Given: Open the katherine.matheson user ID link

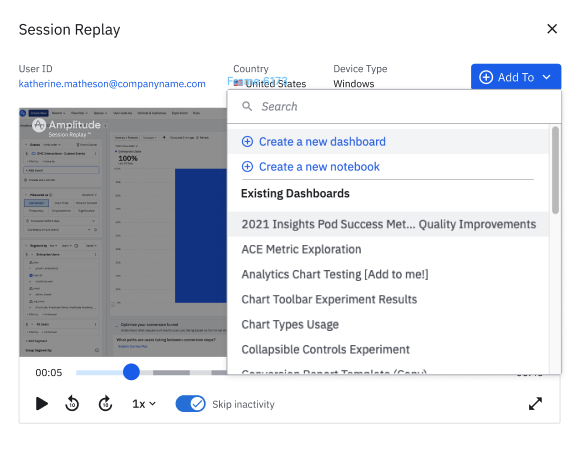Looking at the screenshot, I should (x=112, y=84).
